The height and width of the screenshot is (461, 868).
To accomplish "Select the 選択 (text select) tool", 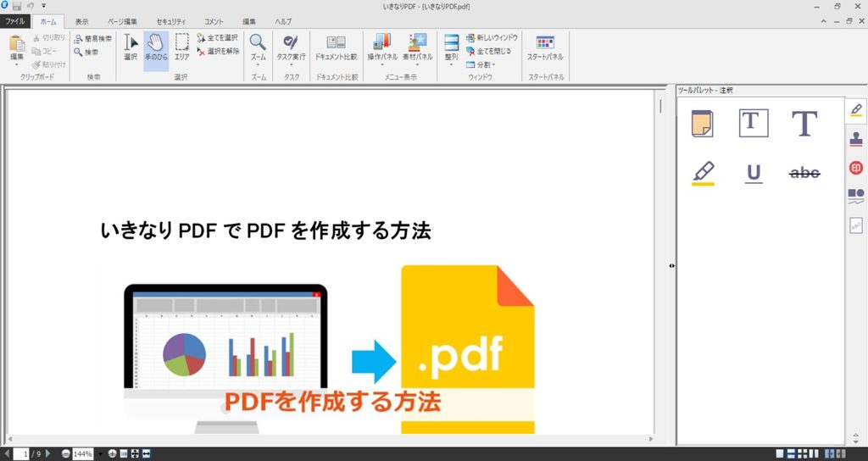I will point(131,48).
